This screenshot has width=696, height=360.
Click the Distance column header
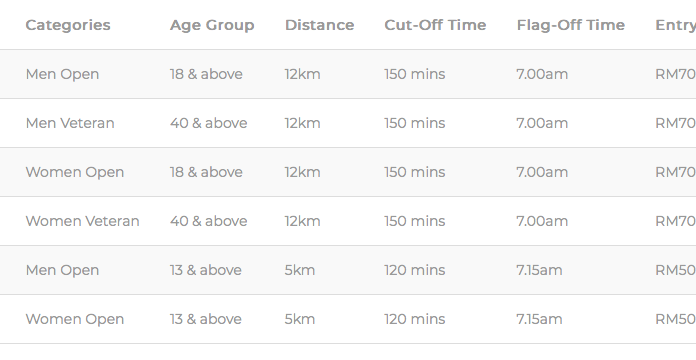(x=320, y=25)
